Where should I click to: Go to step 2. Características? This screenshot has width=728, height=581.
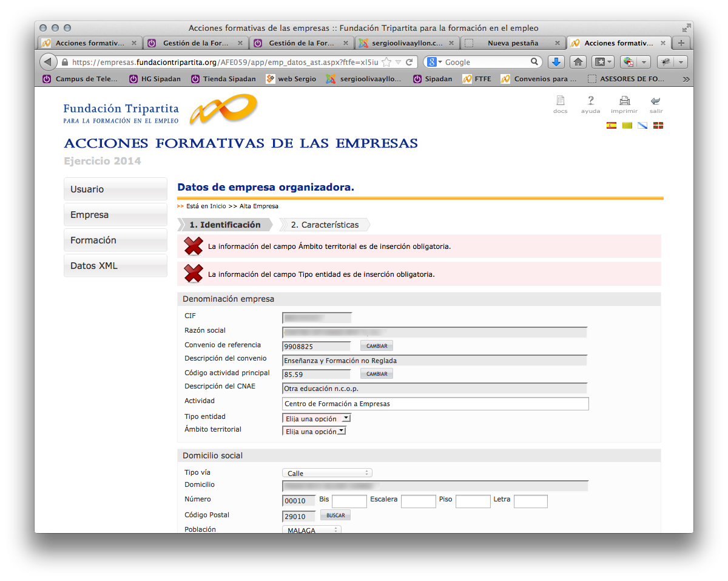[325, 225]
